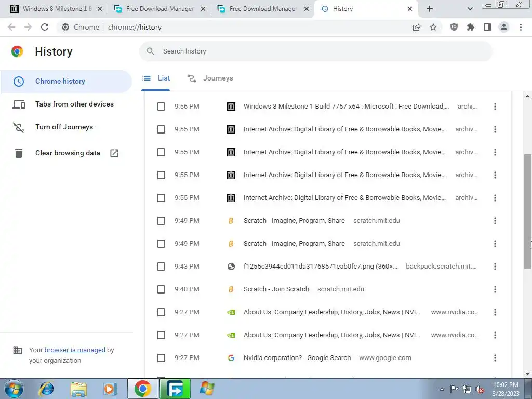Open actions menu for Windows 8 Milestone entry

click(x=495, y=107)
